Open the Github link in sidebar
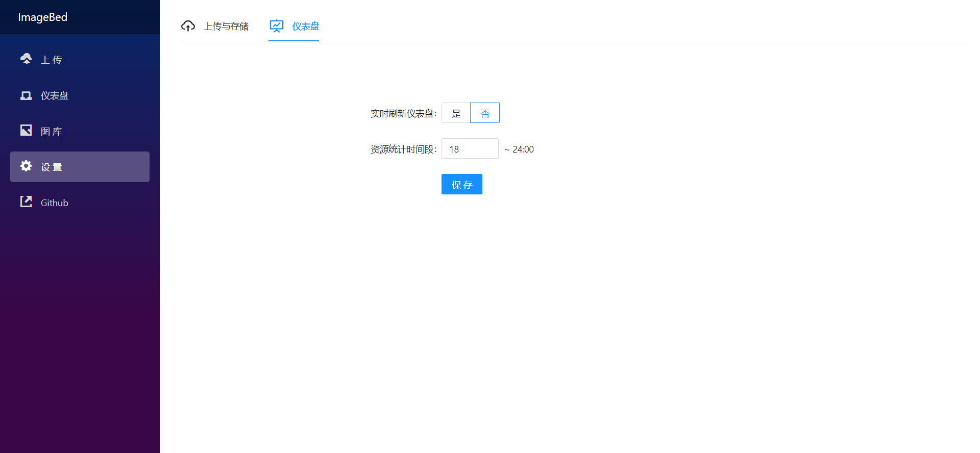This screenshot has height=453, width=980. click(x=55, y=203)
